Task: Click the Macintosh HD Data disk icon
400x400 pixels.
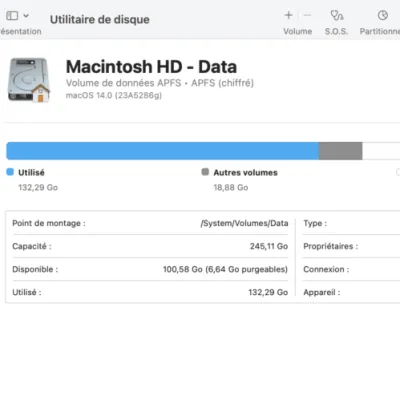Action: 29,80
